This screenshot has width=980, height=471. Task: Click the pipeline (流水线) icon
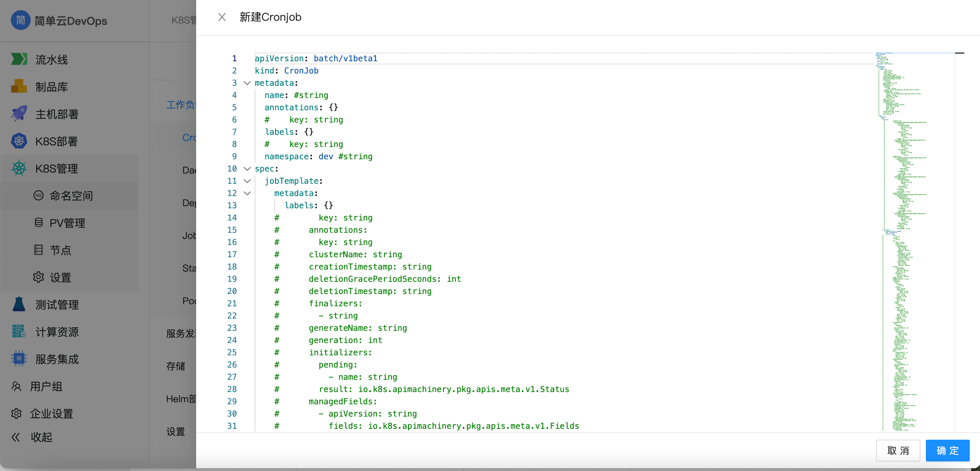coord(19,59)
